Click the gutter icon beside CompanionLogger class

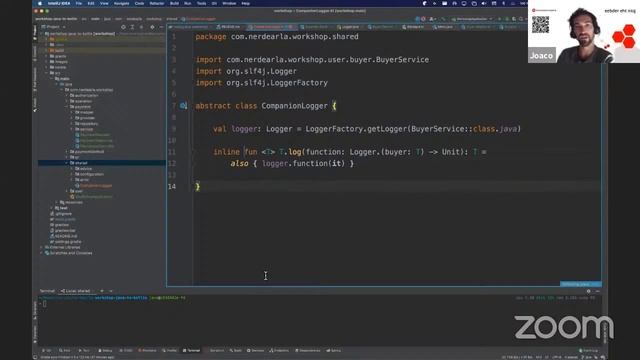(183, 106)
